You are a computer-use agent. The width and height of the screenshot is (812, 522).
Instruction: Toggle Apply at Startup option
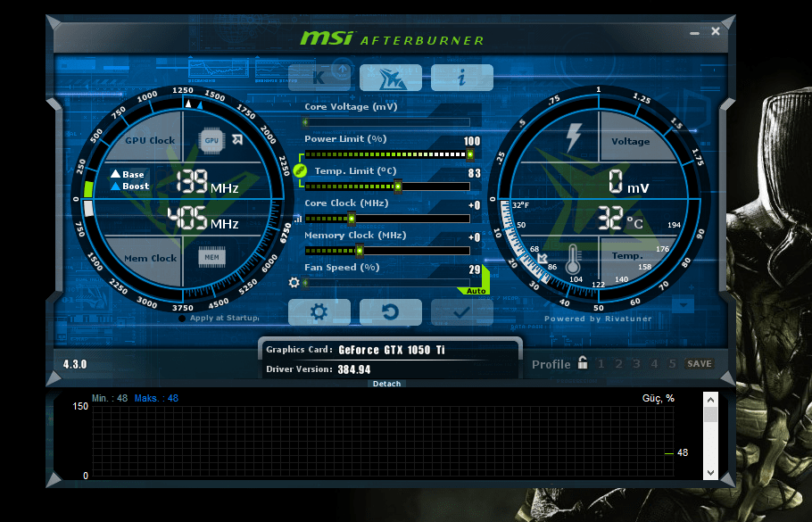click(x=182, y=319)
